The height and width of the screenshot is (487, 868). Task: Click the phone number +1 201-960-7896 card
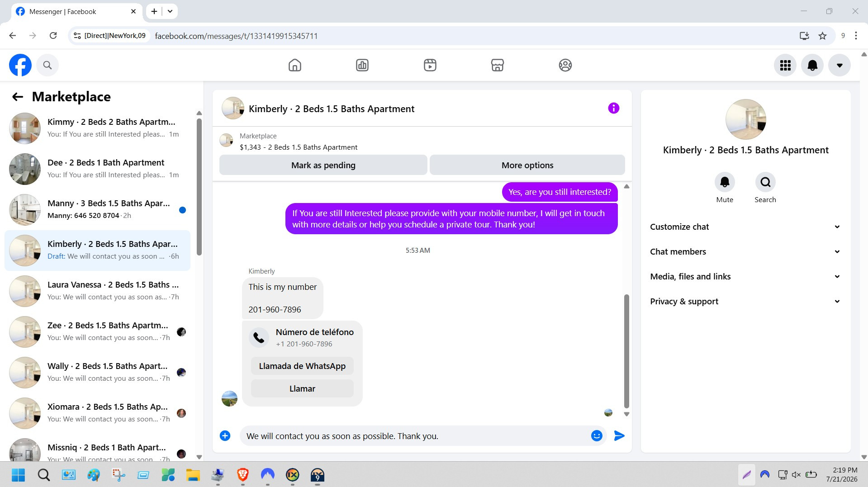302,337
